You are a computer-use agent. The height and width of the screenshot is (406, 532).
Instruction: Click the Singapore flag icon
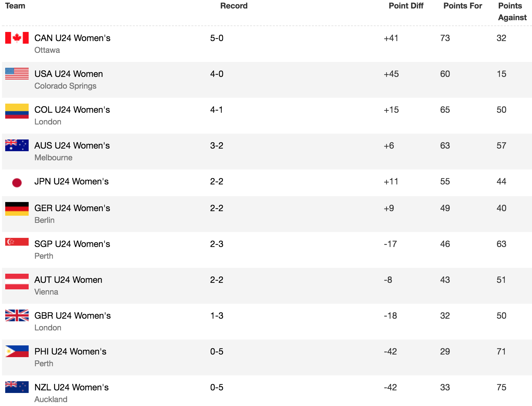click(x=17, y=241)
